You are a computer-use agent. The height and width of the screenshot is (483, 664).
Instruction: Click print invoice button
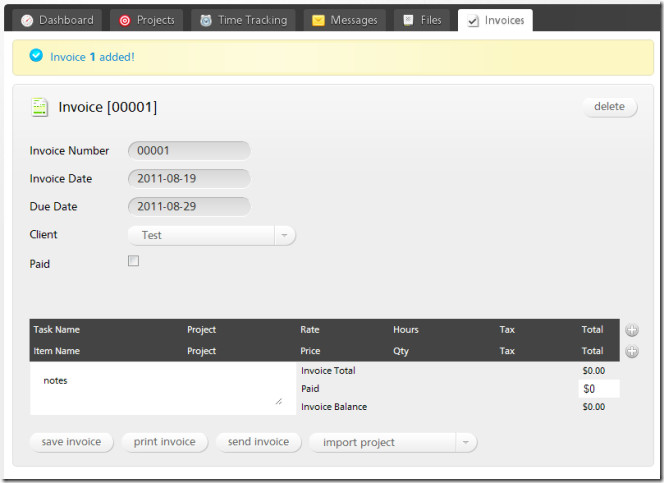click(x=165, y=442)
